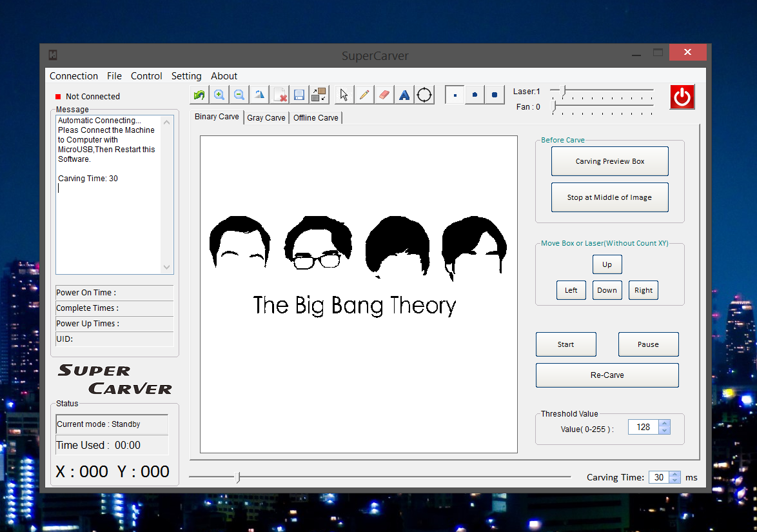Click the Carving Preview Box button
Viewport: 757px width, 532px height.
click(610, 161)
